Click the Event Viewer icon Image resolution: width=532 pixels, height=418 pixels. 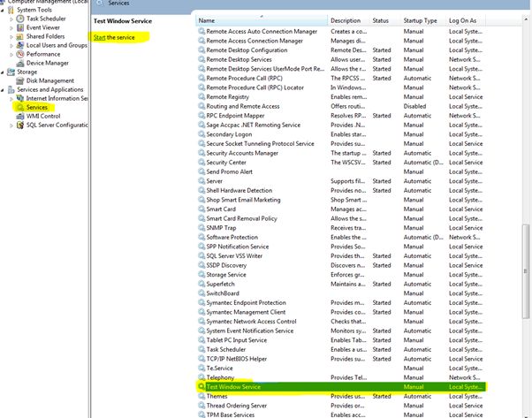point(20,27)
